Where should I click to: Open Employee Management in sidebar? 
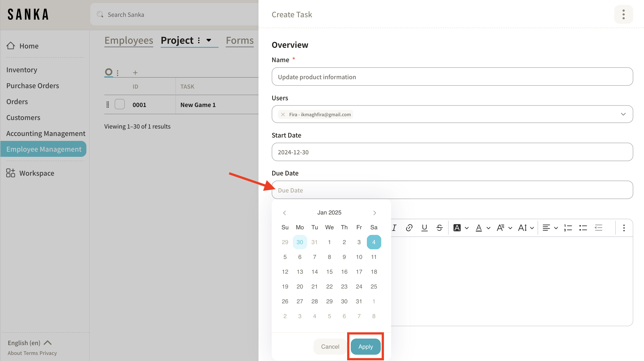point(44,149)
